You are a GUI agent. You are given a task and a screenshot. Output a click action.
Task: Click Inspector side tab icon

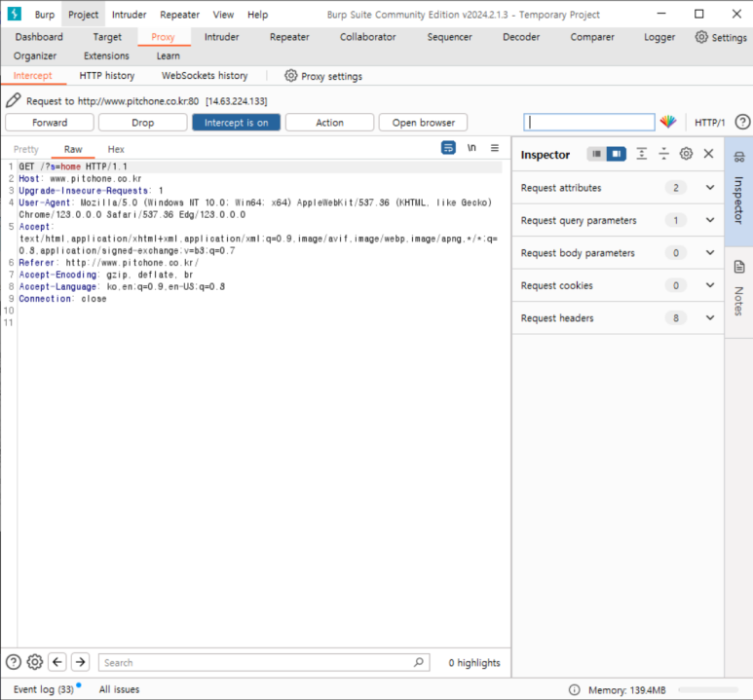pos(739,157)
